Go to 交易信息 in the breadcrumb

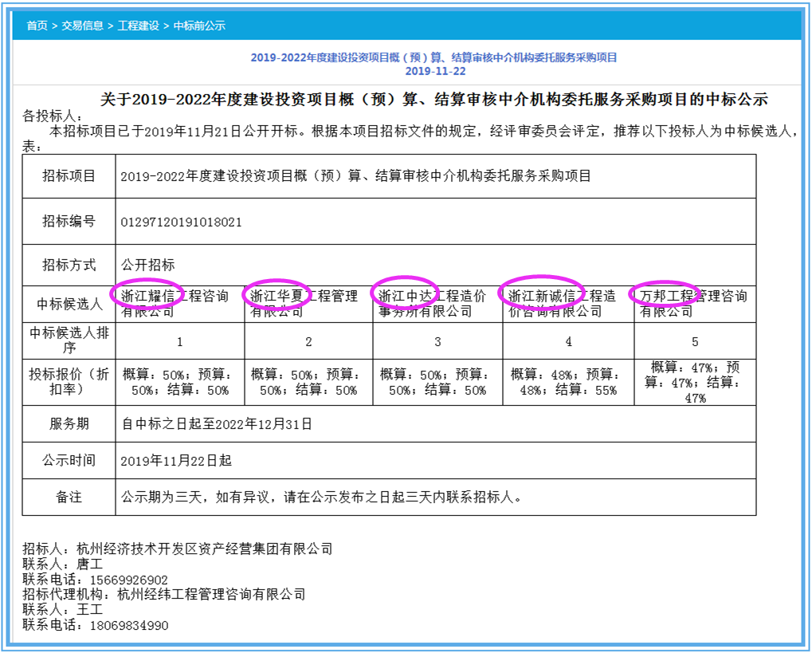tap(82, 26)
